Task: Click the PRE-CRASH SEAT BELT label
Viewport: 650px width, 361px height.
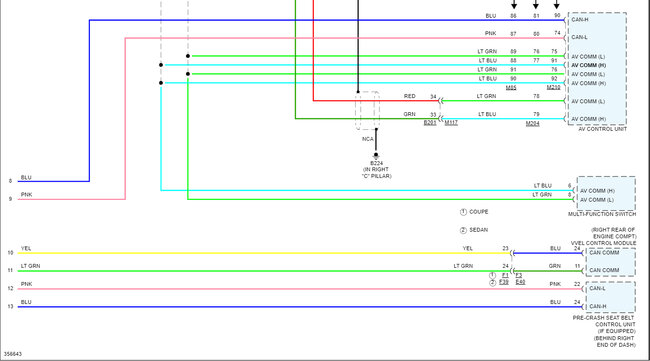Action: 604,317
